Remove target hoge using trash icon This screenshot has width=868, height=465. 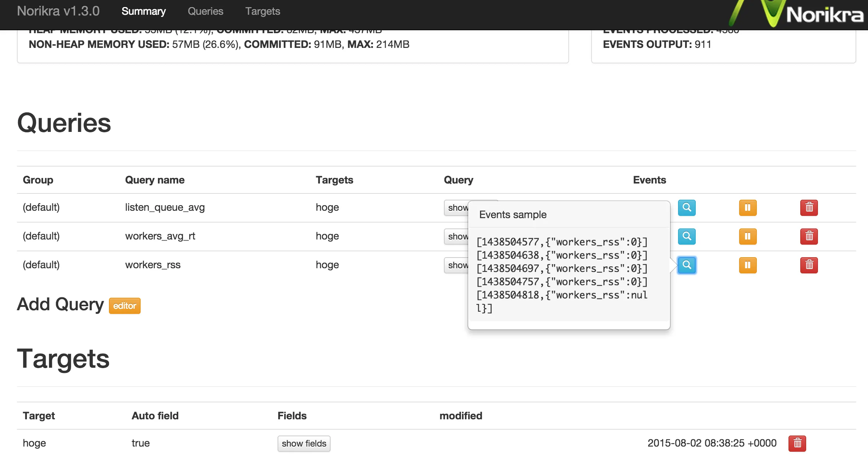click(797, 443)
